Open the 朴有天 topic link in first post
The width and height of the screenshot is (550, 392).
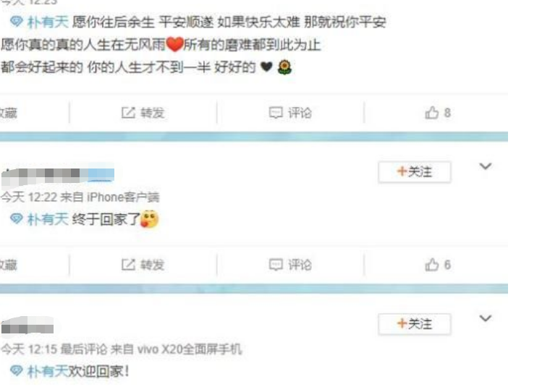48,22
